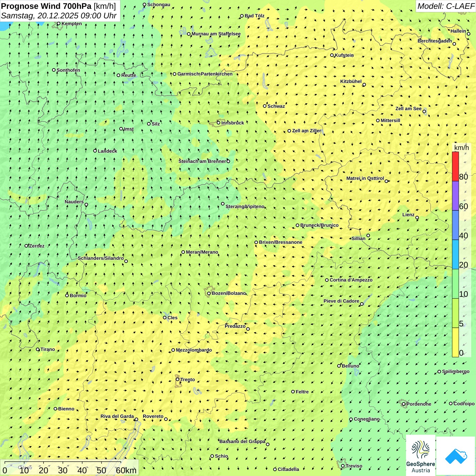Click the Sonthofen label
Viewport: 476px width, 476px height.
coord(68,70)
